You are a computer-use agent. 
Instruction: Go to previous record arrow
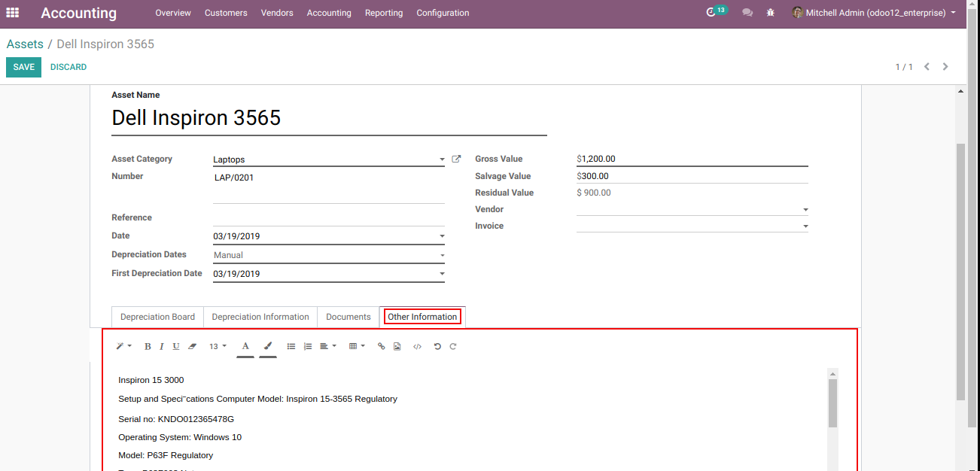[x=927, y=67]
